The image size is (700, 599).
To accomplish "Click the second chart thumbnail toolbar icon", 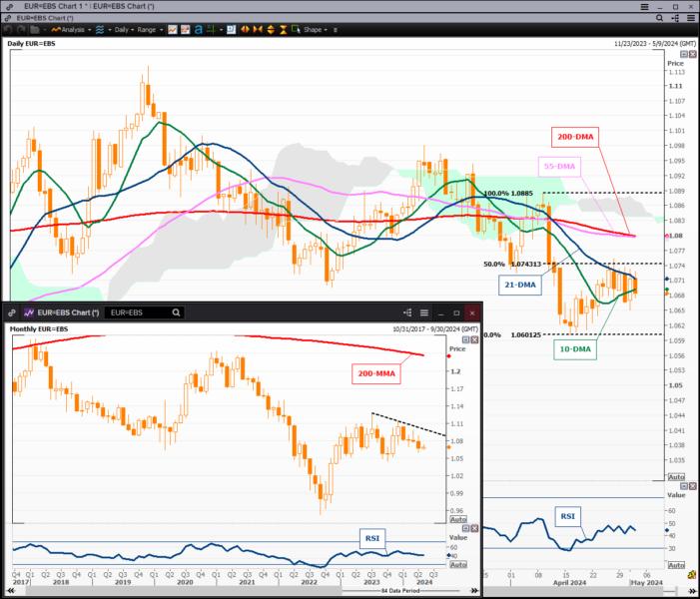I will pos(186,30).
